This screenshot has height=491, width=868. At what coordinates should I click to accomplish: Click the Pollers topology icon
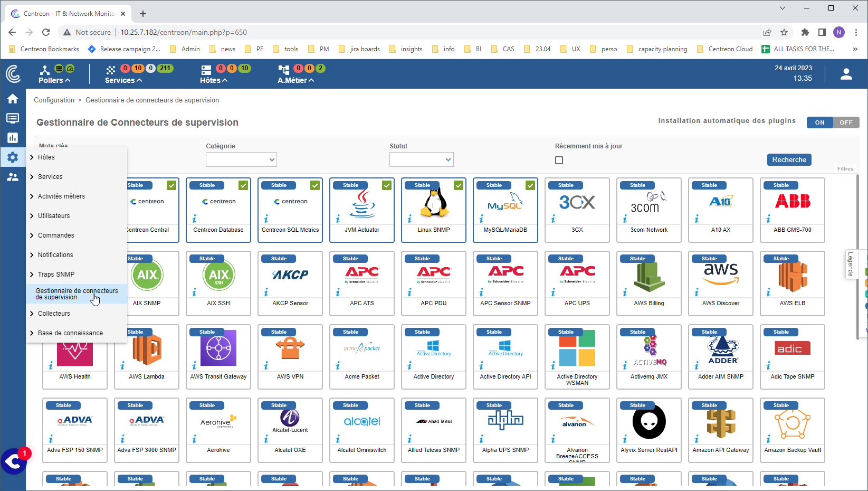tap(45, 70)
